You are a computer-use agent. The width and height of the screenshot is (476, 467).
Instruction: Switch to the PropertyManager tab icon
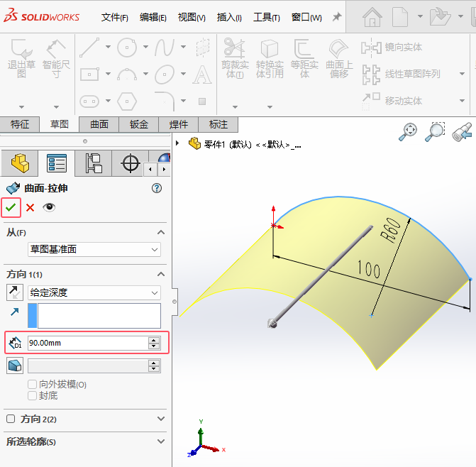pyautogui.click(x=57, y=163)
